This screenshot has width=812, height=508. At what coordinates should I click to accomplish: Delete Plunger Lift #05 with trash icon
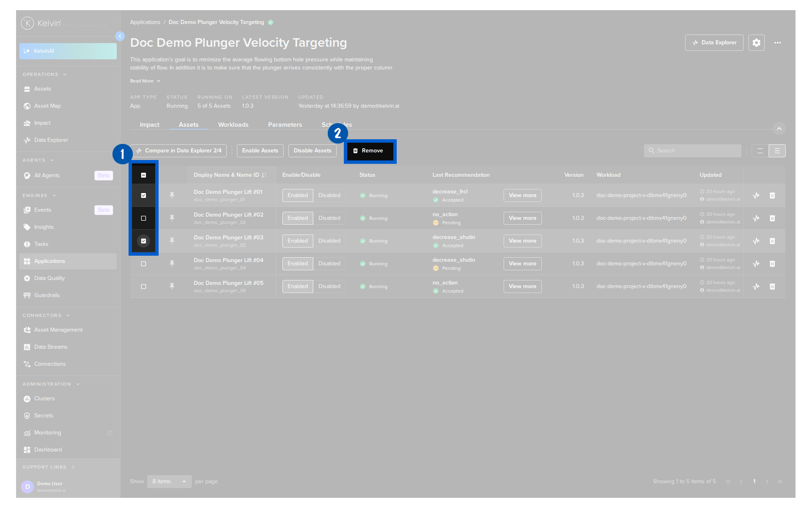pyautogui.click(x=772, y=287)
